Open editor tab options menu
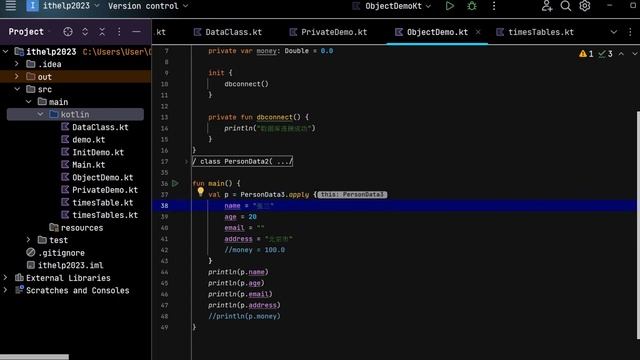This screenshot has height=360, width=640. click(x=630, y=32)
